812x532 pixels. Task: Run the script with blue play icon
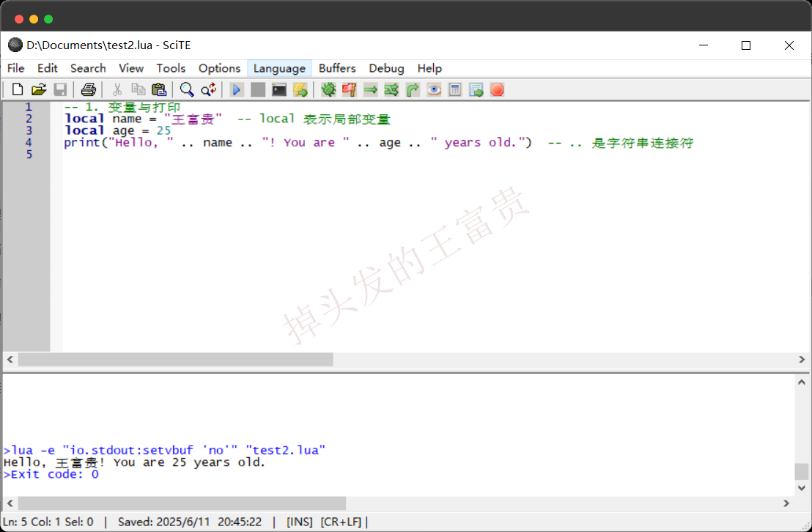pyautogui.click(x=237, y=89)
